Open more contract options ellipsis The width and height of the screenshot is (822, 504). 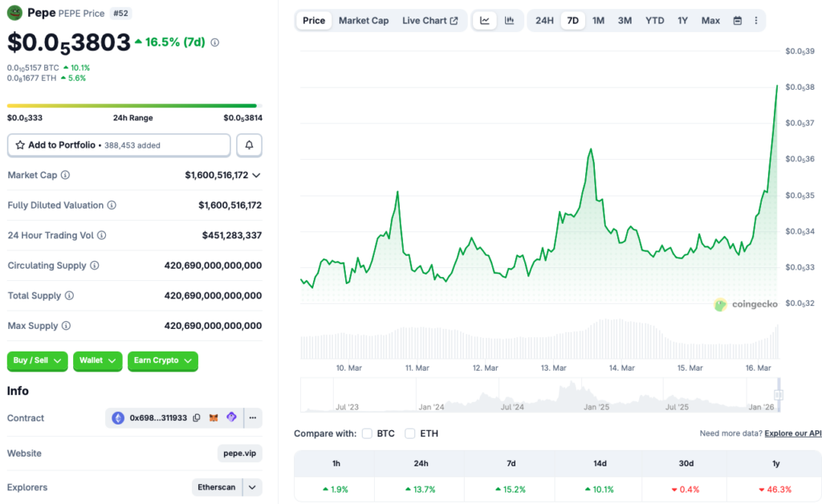(x=253, y=418)
